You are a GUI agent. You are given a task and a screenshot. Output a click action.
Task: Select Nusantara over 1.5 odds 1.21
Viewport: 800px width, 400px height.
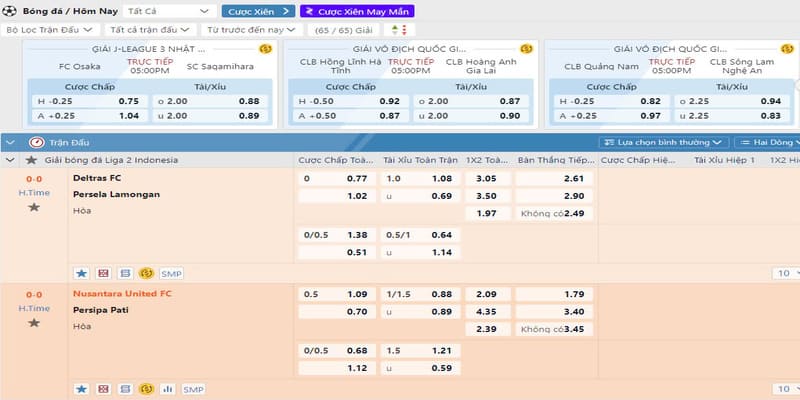point(420,351)
